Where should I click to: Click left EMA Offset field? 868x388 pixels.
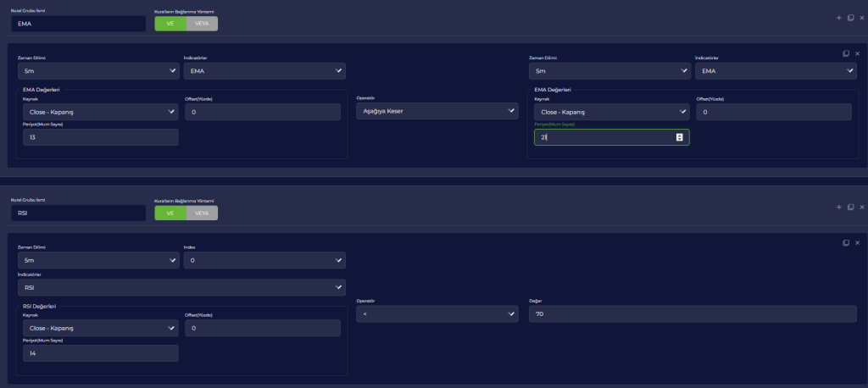pyautogui.click(x=263, y=112)
